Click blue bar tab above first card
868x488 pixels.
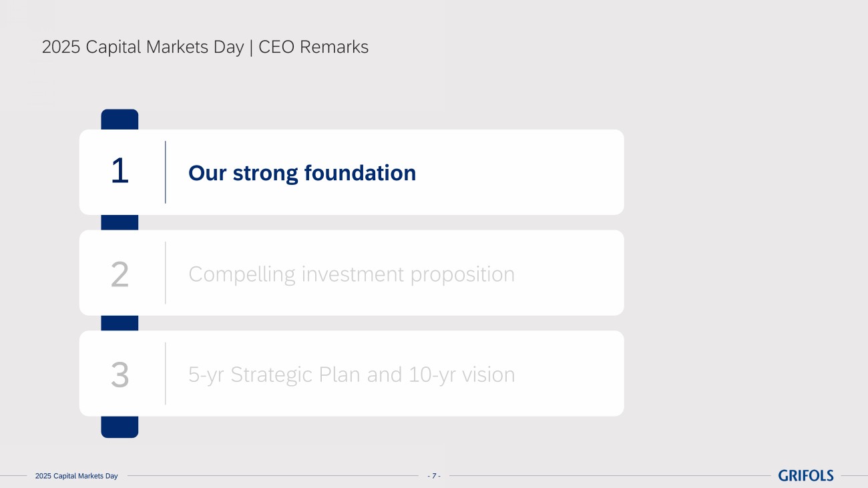click(x=120, y=119)
